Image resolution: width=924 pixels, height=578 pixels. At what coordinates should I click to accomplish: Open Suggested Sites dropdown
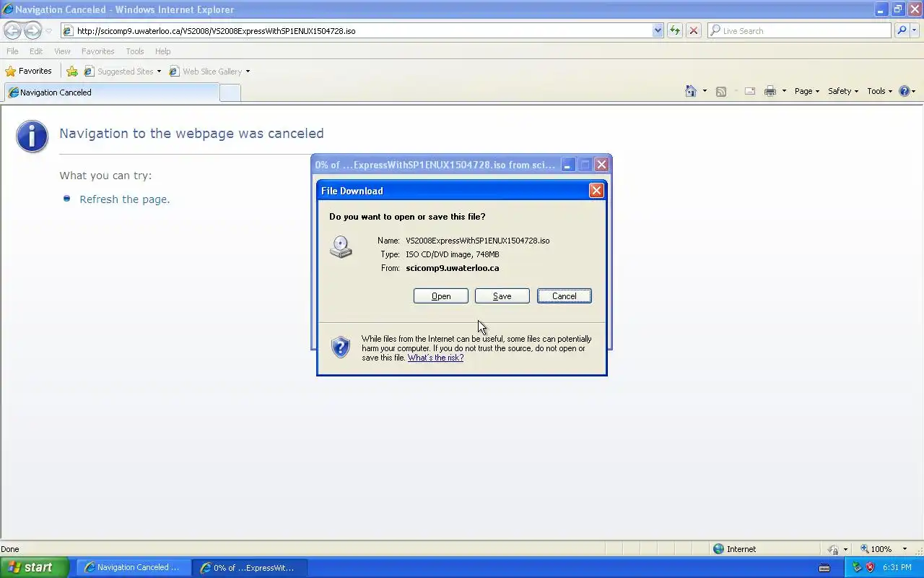click(x=159, y=72)
